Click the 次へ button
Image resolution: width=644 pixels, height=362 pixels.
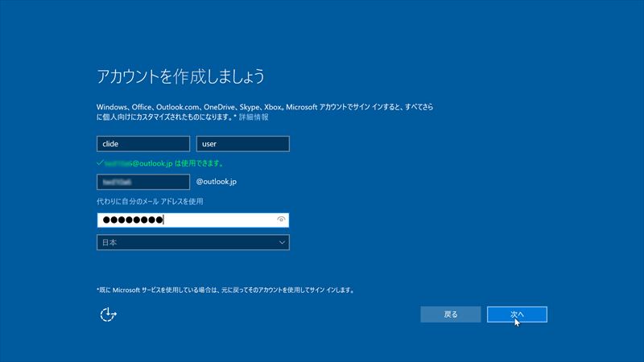[517, 315]
